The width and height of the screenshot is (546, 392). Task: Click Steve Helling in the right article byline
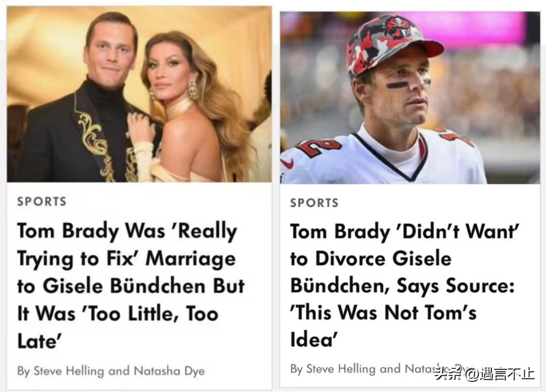pos(342,369)
